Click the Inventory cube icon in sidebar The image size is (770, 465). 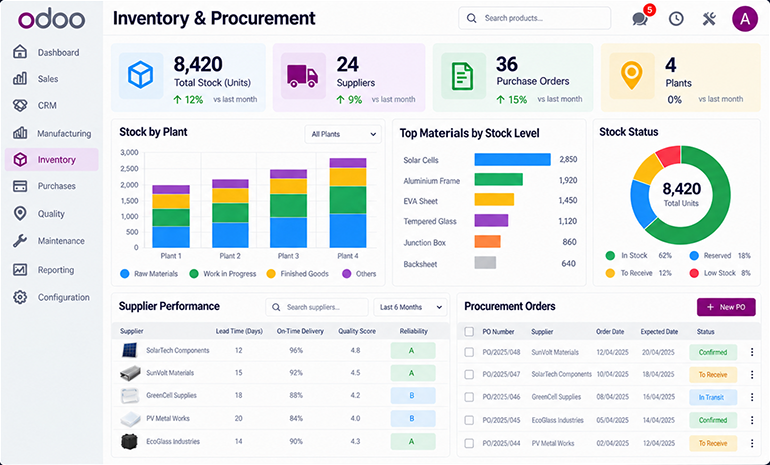[20, 160]
